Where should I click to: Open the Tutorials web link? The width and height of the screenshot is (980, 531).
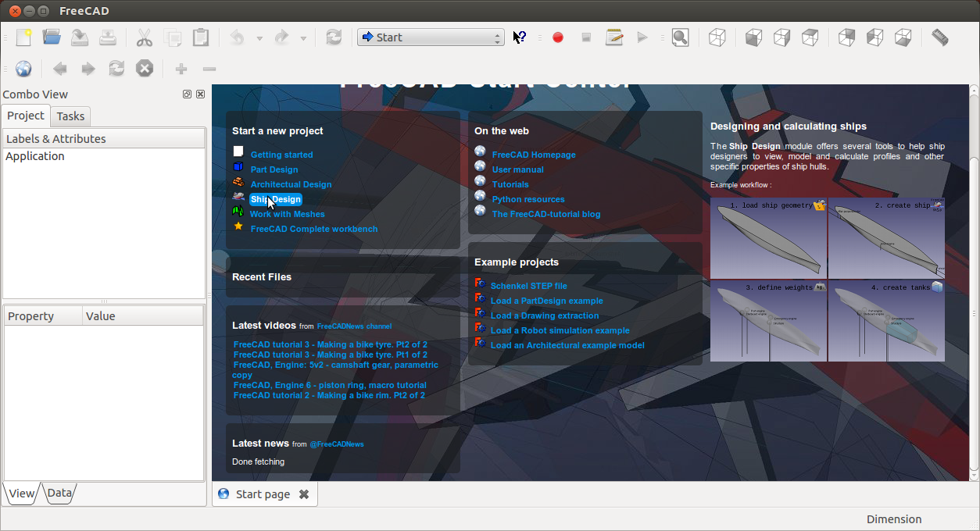[510, 184]
